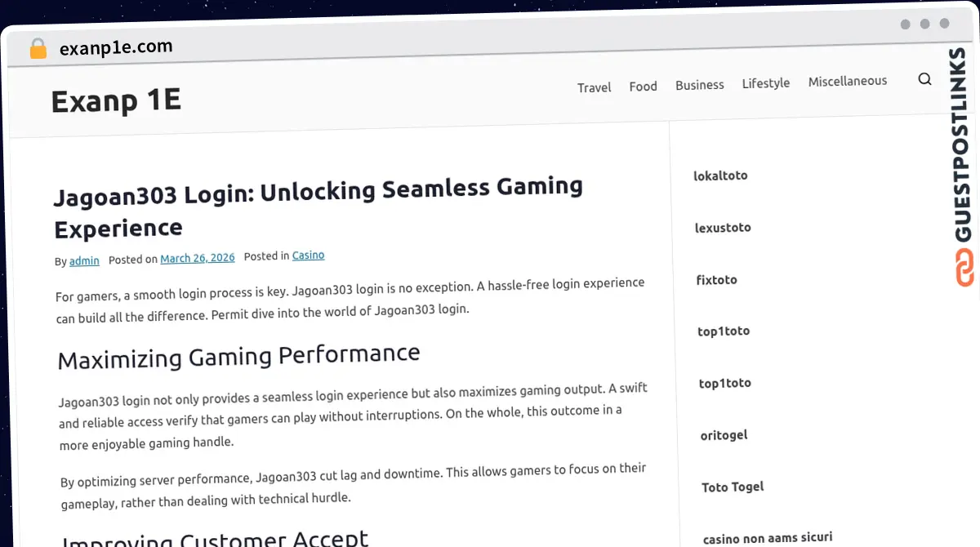Open the lexustoto sidebar link

[723, 228]
